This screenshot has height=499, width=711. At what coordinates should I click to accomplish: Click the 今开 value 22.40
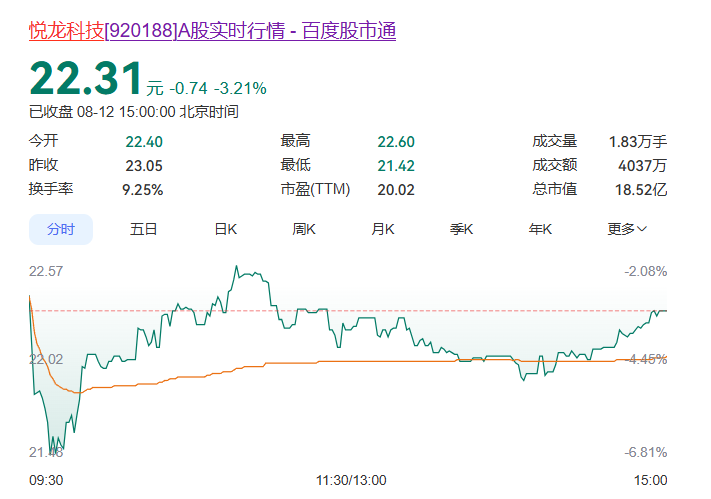[x=144, y=142]
